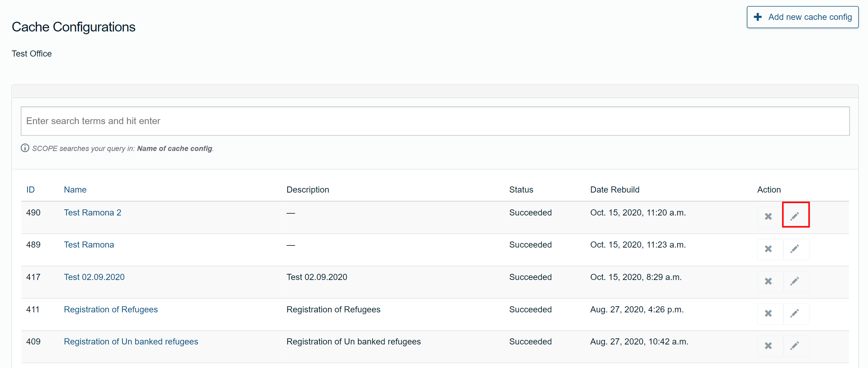Screen dimensions: 868x368
Task: Edit the Test 02.09.2020 cache config
Action: tap(795, 281)
